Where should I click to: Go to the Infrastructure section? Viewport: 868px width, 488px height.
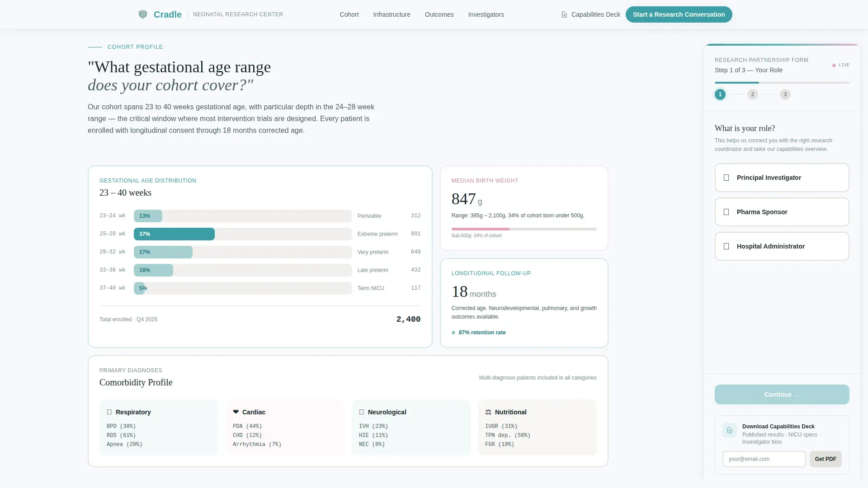tap(392, 14)
